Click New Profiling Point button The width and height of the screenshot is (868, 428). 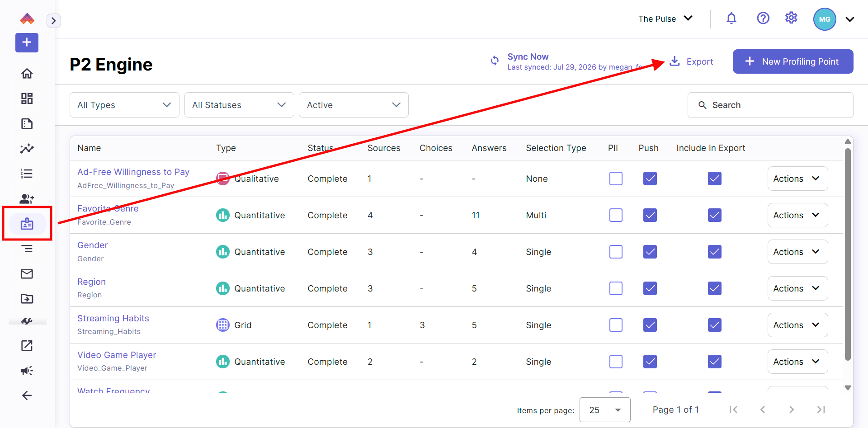click(x=793, y=61)
